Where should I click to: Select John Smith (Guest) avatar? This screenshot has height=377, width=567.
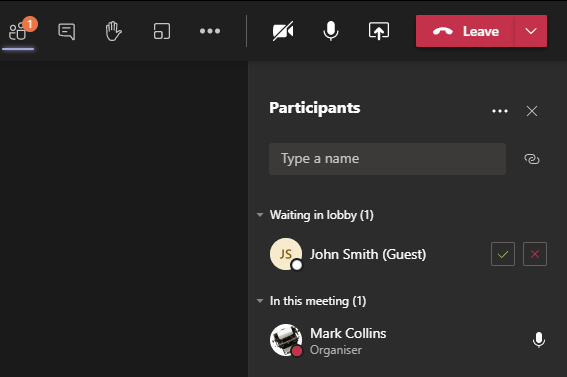click(x=286, y=254)
